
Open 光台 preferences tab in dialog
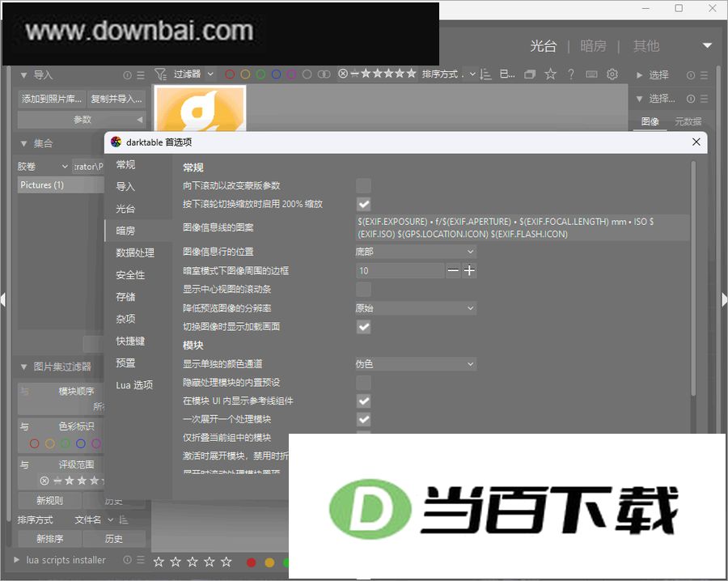pyautogui.click(x=125, y=209)
